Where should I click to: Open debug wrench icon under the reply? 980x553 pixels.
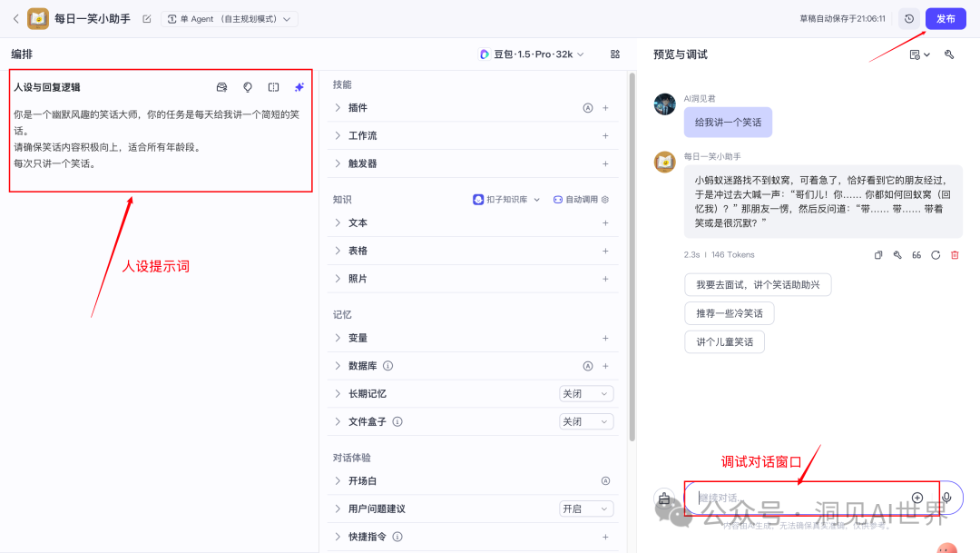tap(897, 254)
